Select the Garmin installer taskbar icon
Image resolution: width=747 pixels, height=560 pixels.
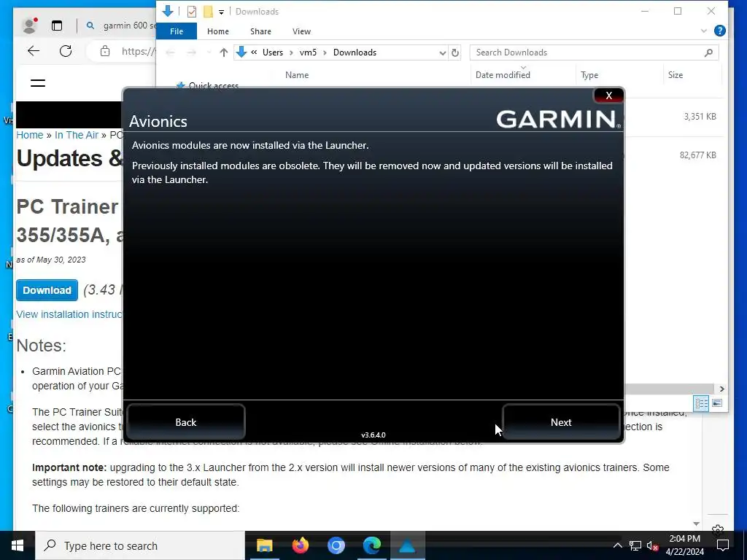pos(407,545)
